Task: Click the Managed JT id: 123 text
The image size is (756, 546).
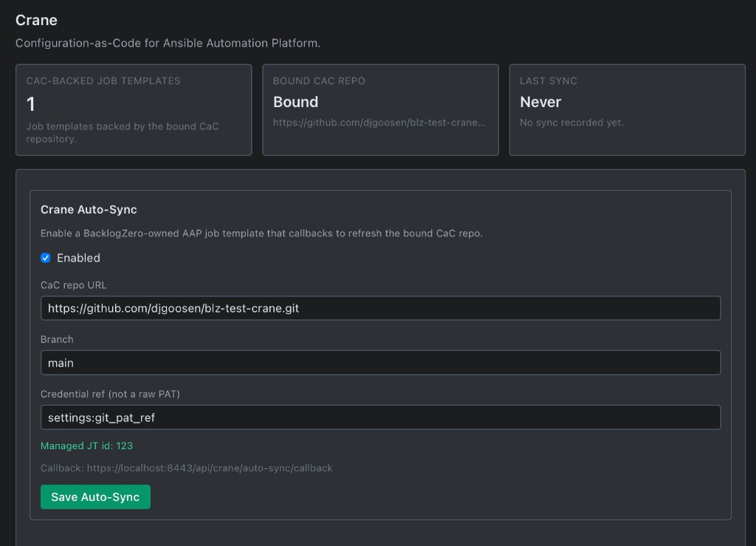Action: 87,446
